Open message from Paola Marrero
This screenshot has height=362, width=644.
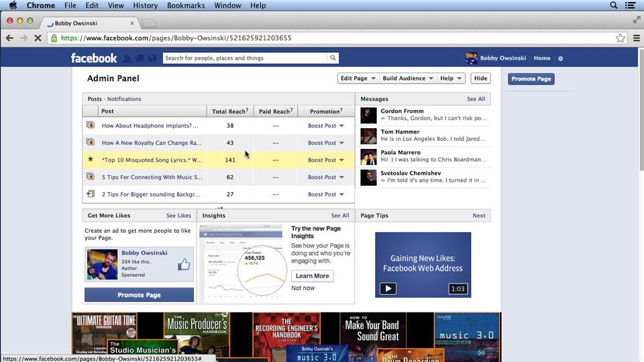(x=425, y=156)
